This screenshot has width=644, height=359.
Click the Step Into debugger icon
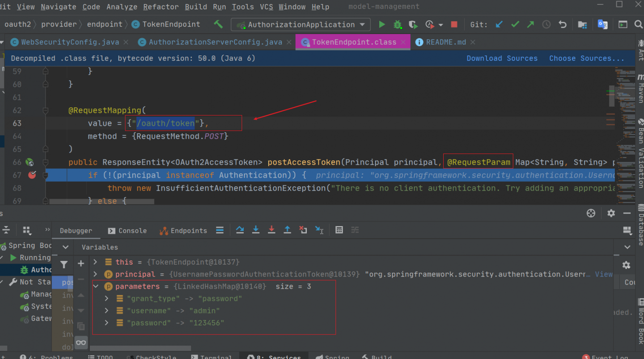coord(256,230)
